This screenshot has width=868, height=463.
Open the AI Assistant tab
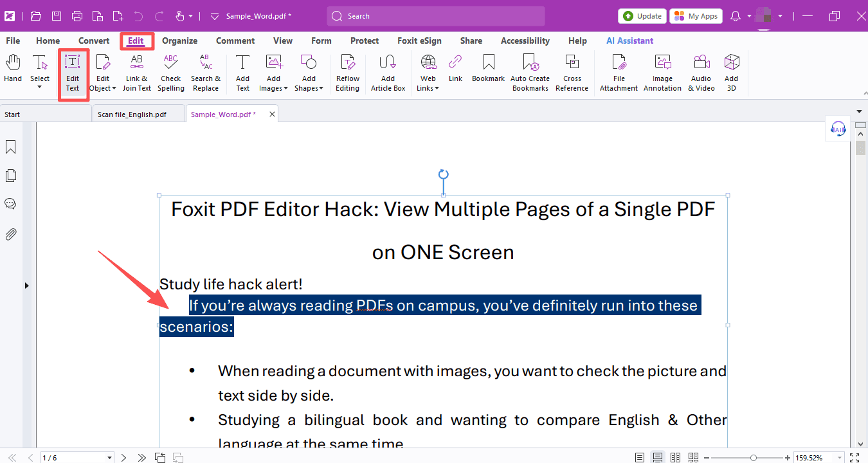coord(630,41)
